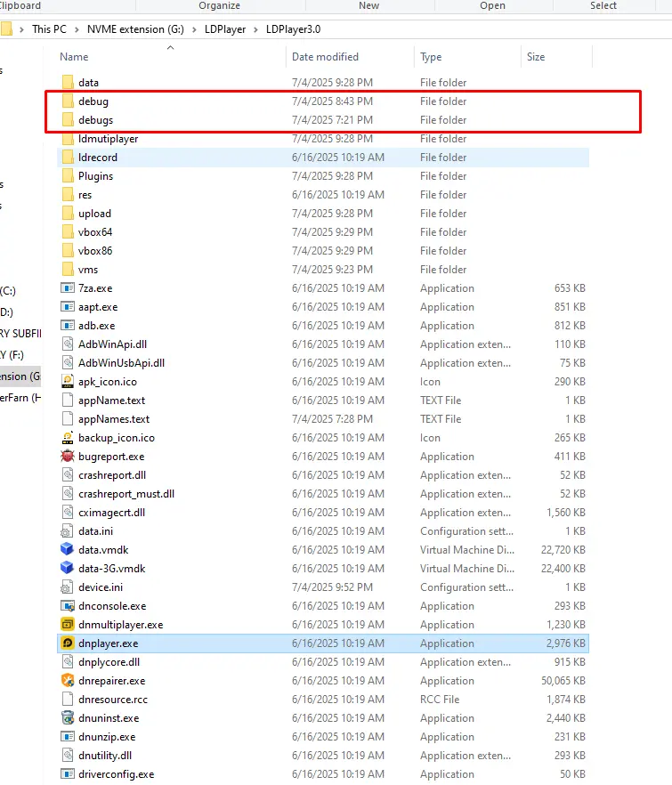The image size is (672, 785).
Task: Navigate to LDPlayer breadcrumb
Action: coord(225,29)
